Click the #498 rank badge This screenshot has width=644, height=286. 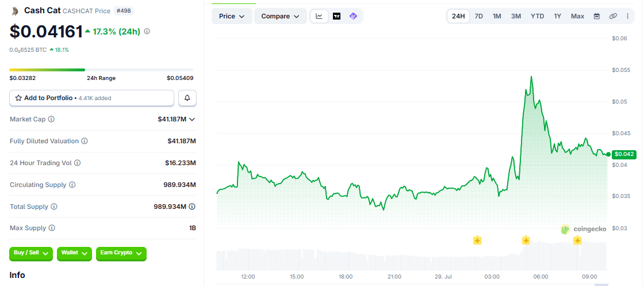123,11
